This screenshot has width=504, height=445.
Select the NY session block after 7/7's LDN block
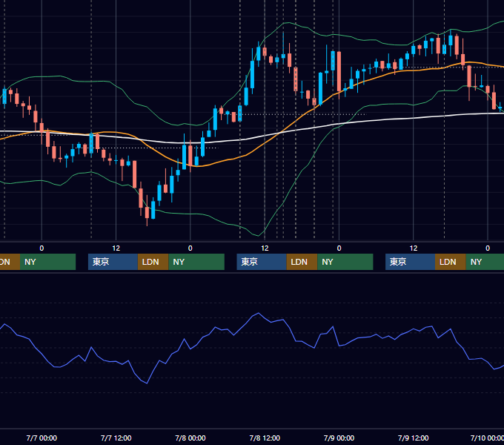(196, 262)
